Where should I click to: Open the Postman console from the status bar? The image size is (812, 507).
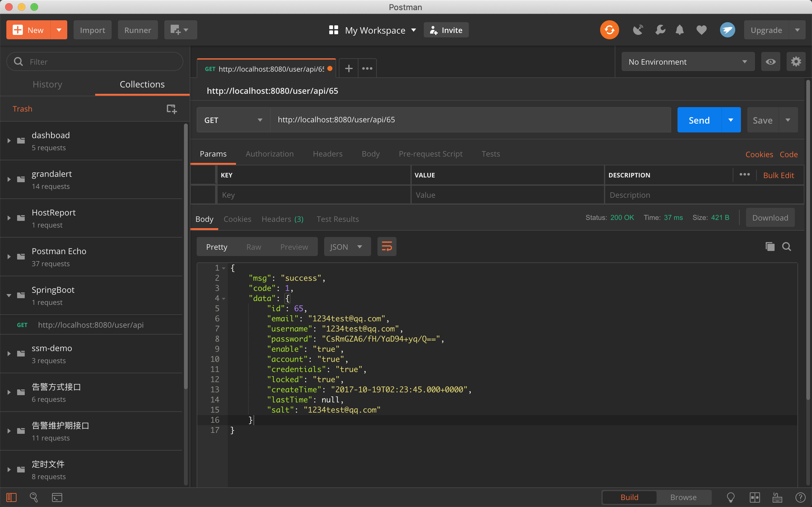tap(57, 497)
